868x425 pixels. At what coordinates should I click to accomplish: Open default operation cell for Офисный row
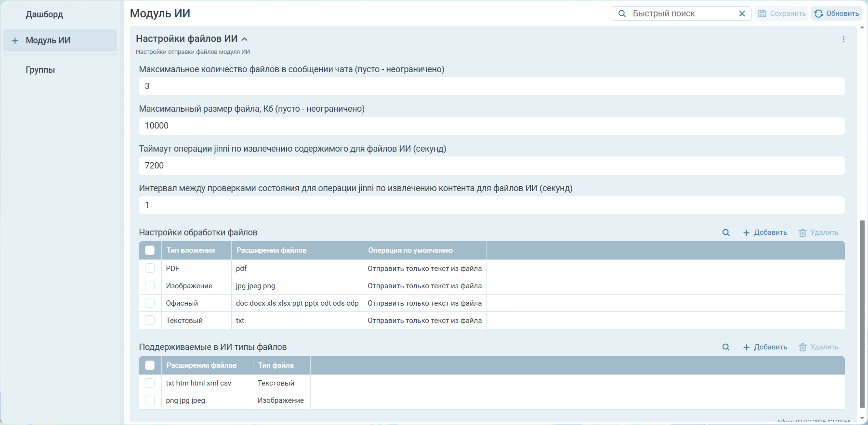424,303
